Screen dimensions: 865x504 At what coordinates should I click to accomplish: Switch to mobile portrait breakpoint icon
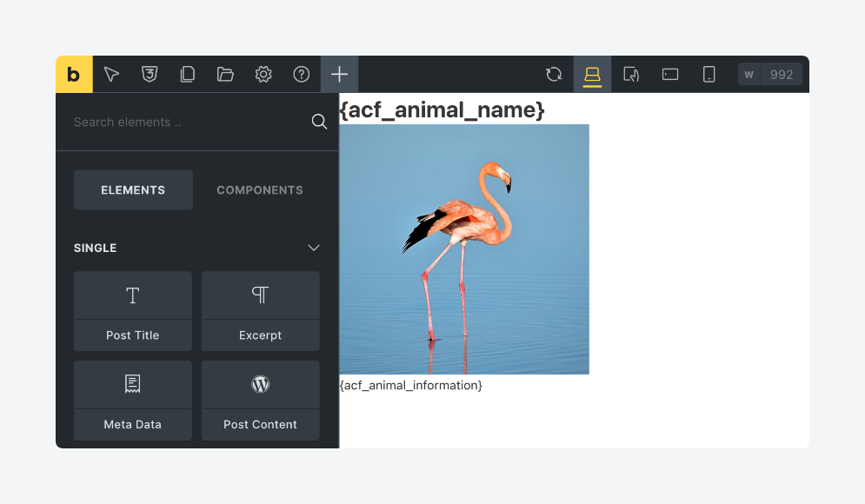point(709,74)
